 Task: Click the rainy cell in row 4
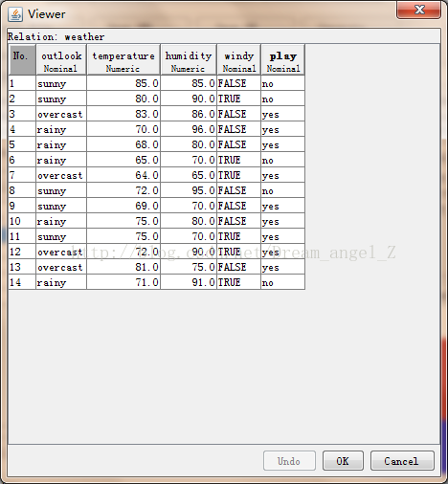click(x=61, y=129)
